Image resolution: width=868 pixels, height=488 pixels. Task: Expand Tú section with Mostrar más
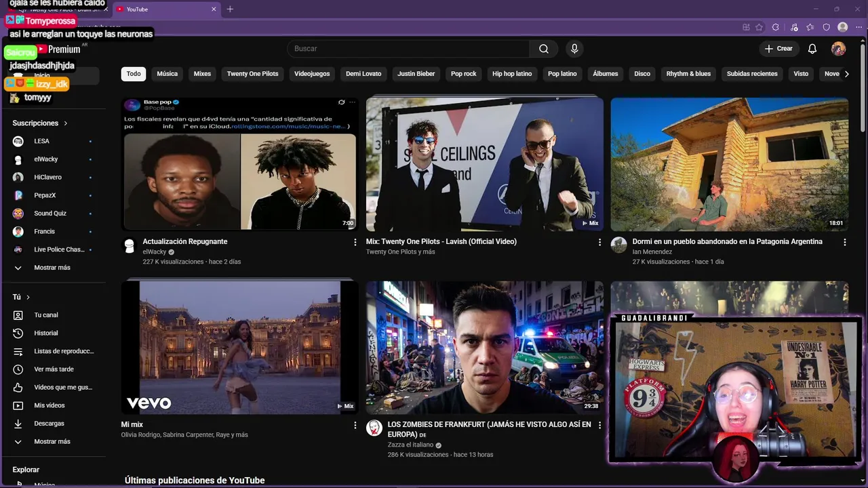click(53, 442)
